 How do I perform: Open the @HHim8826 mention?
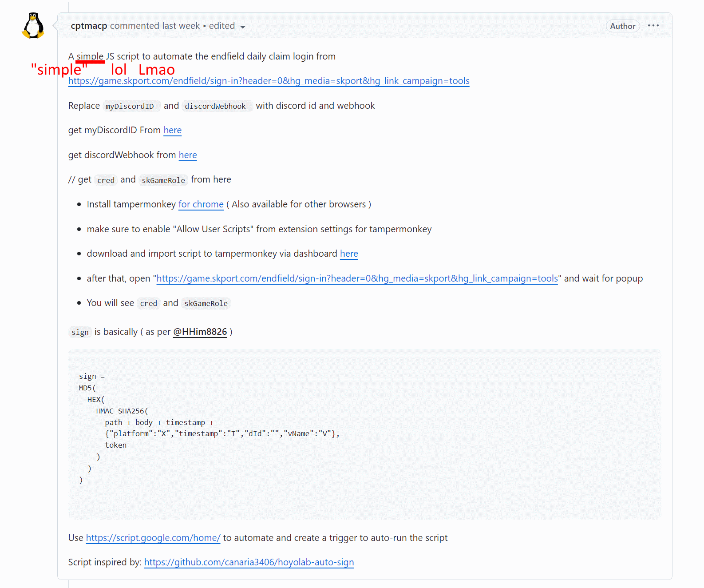[200, 332]
